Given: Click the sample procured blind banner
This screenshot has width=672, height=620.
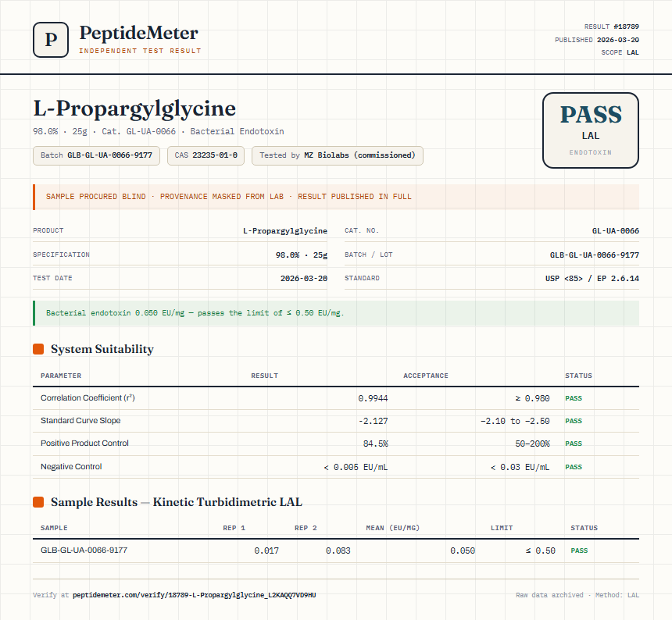Looking at the screenshot, I should tap(336, 197).
